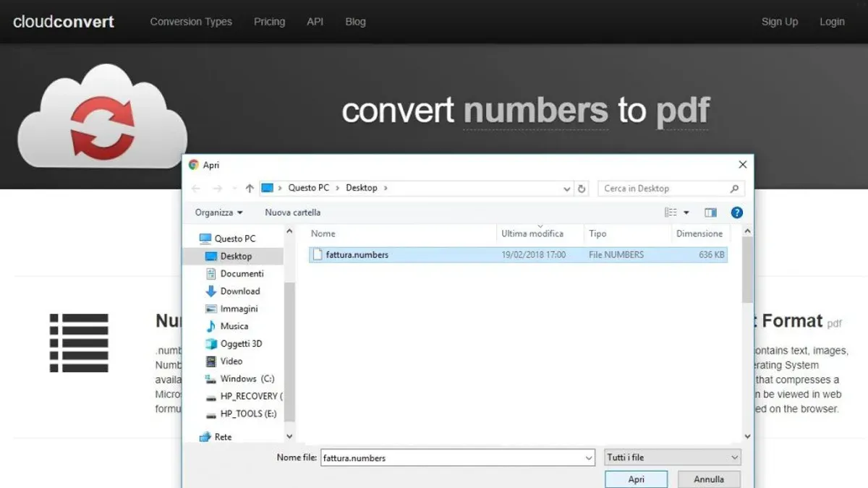Open the Organizza menu
This screenshot has height=488, width=868.
218,213
